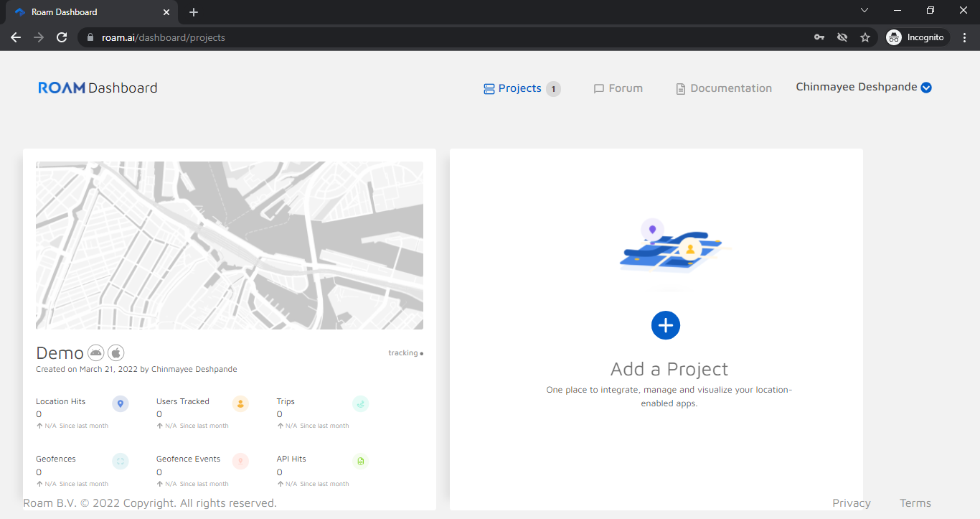The image size is (980, 519).
Task: Click the Trips stat label
Action: [286, 401]
